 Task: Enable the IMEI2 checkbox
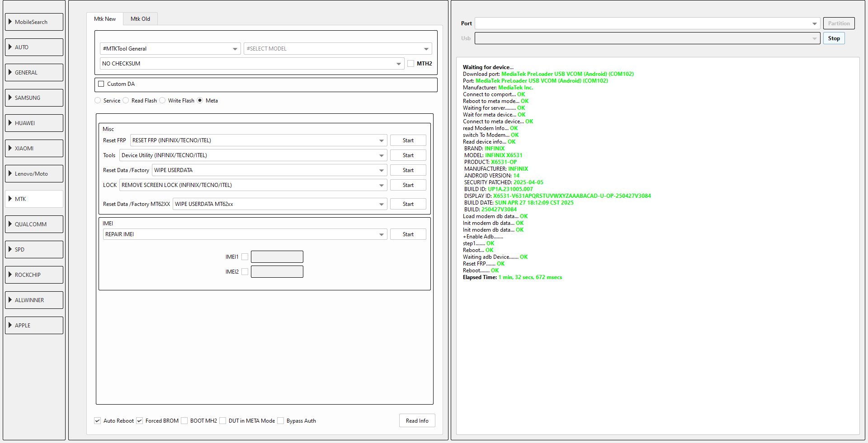click(x=245, y=271)
